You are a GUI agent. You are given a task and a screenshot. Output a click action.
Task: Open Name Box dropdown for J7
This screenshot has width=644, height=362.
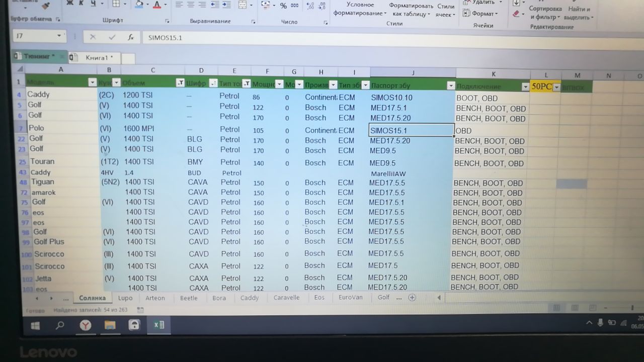point(59,36)
